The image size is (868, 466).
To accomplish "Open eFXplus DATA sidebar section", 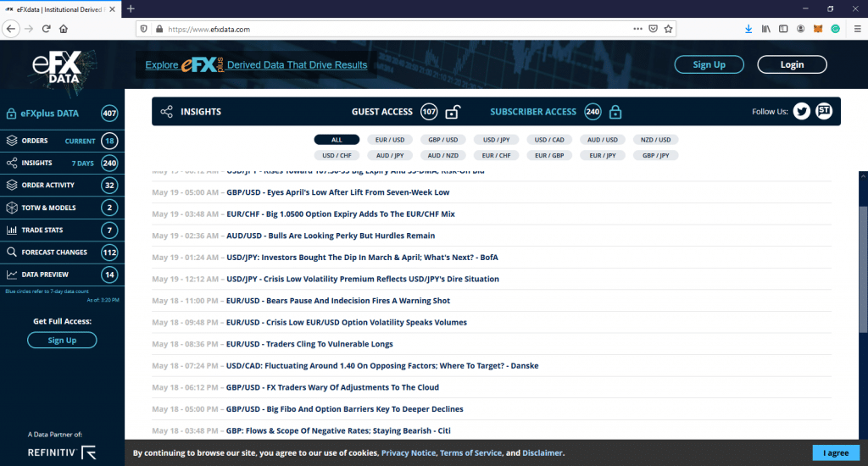I will click(62, 114).
